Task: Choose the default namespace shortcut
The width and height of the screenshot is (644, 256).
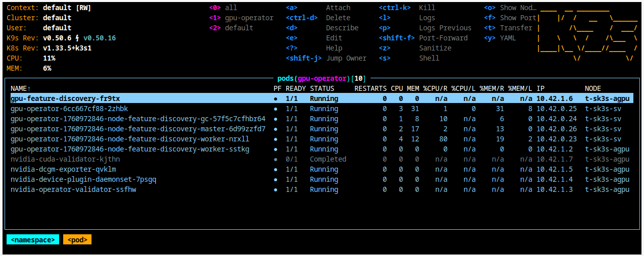Action: point(239,28)
